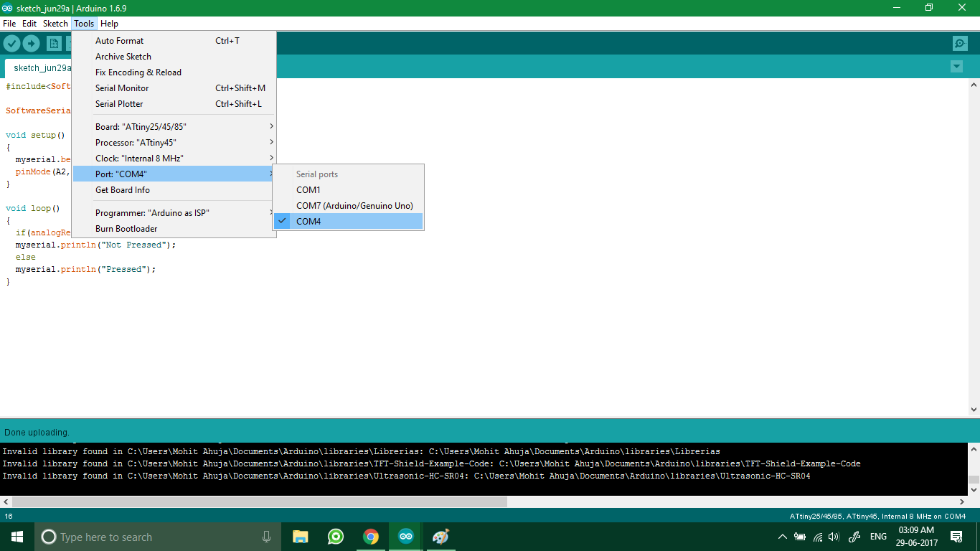Open the Help menu

click(109, 24)
